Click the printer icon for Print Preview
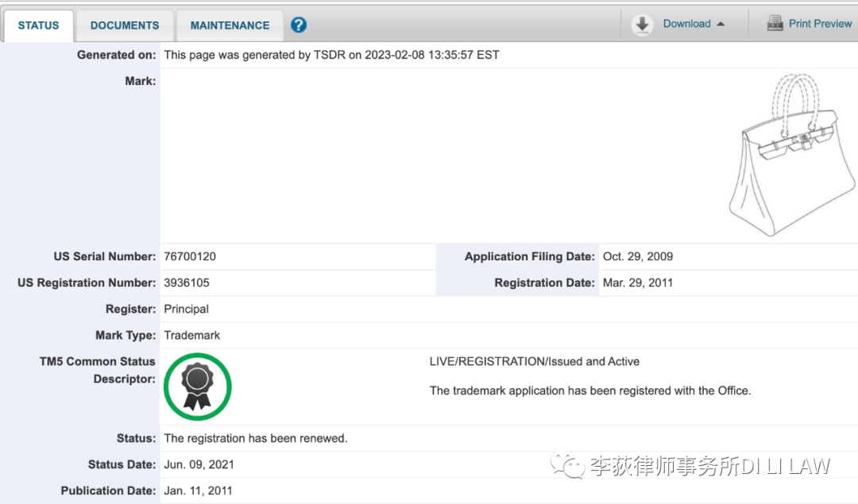 point(775,24)
